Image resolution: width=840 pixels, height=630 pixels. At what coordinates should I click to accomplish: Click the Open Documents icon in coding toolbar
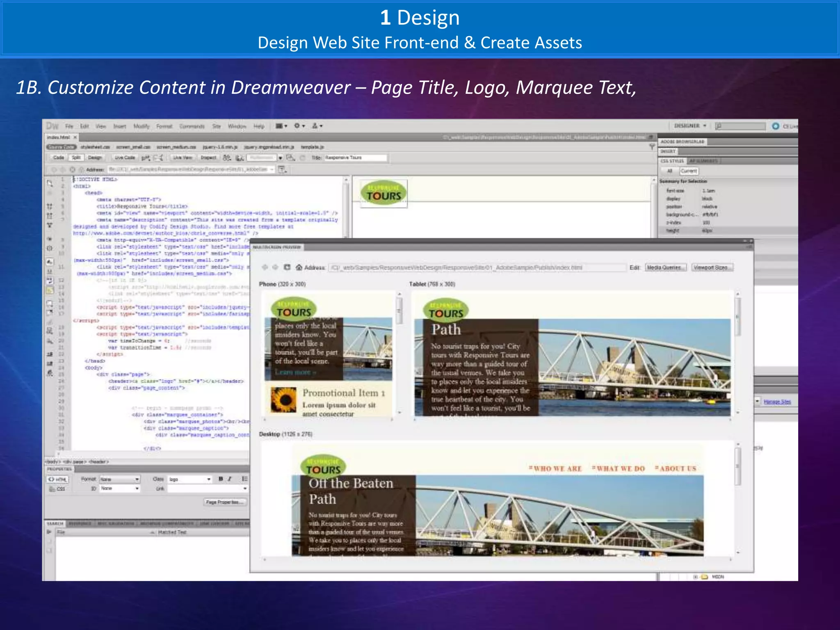(x=50, y=183)
